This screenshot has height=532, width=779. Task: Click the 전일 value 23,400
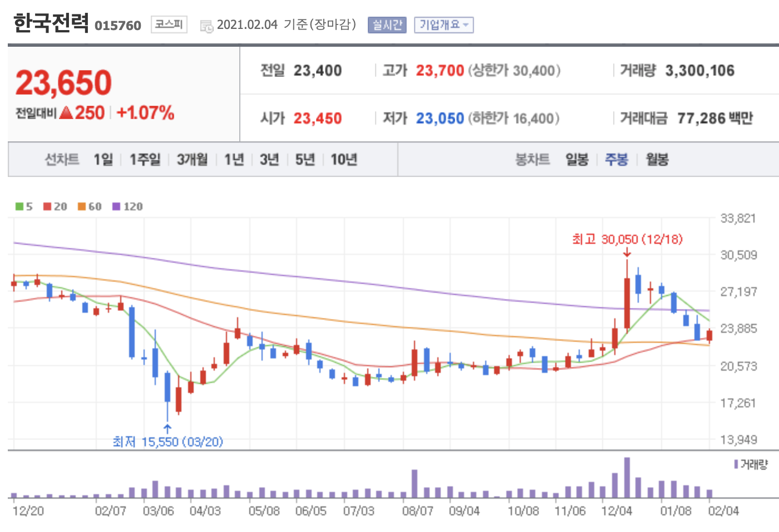318,71
